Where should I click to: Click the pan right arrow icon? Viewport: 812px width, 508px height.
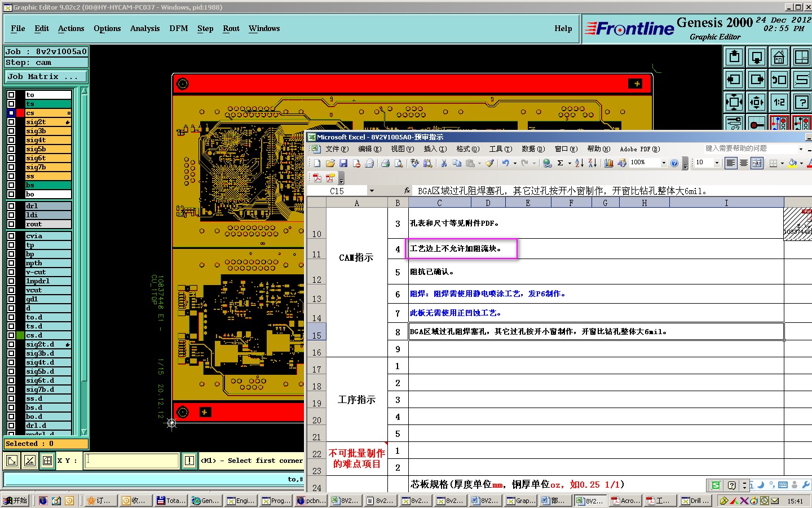[x=757, y=80]
